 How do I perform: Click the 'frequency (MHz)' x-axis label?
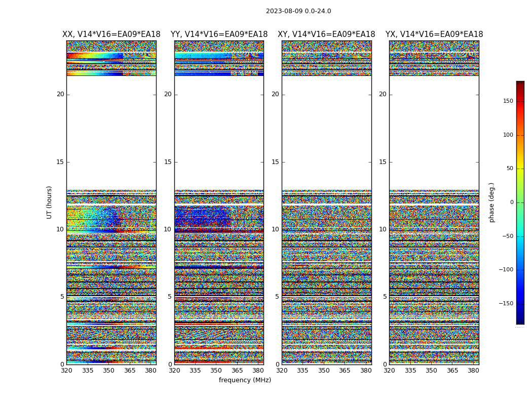(245, 380)
